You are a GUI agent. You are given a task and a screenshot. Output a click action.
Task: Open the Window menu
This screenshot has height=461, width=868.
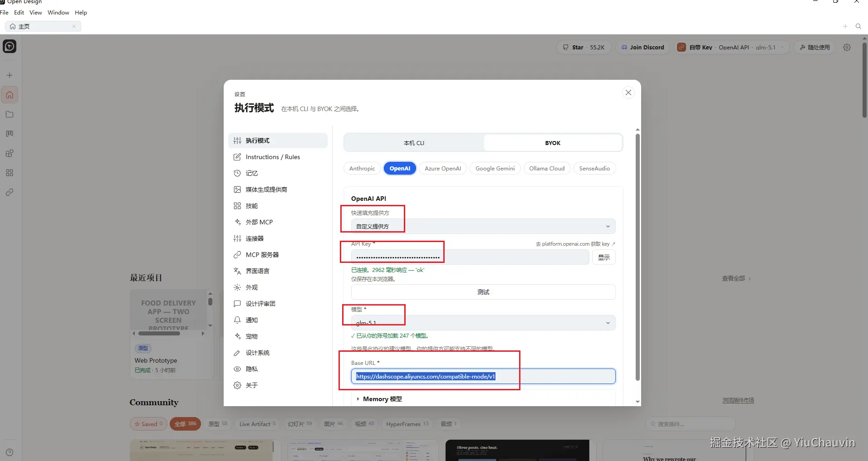pyautogui.click(x=59, y=12)
